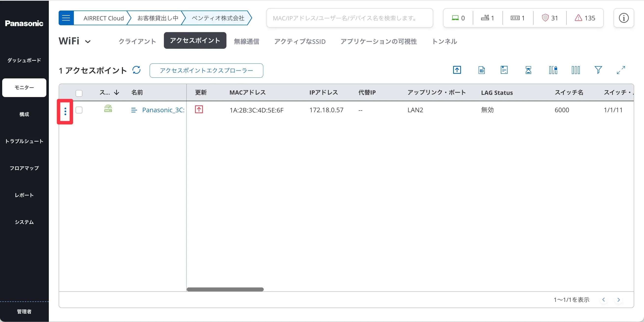The width and height of the screenshot is (644, 322).
Task: Click the info circle icon
Action: [x=623, y=18]
